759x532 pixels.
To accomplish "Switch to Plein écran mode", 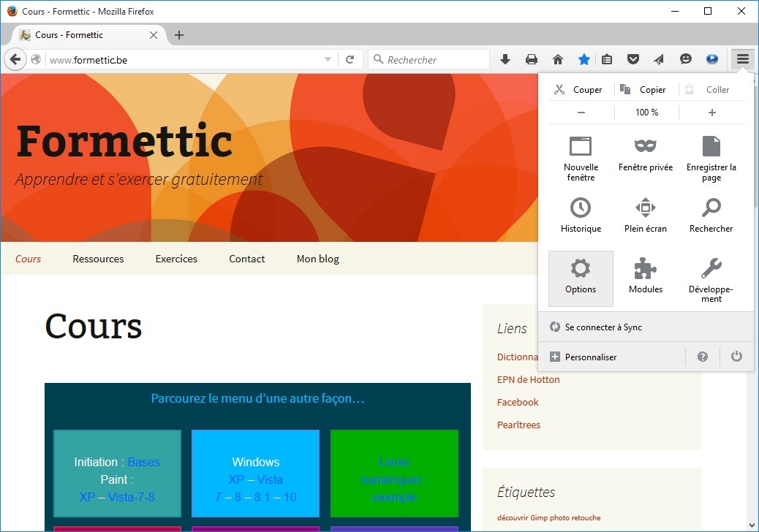I will [645, 216].
